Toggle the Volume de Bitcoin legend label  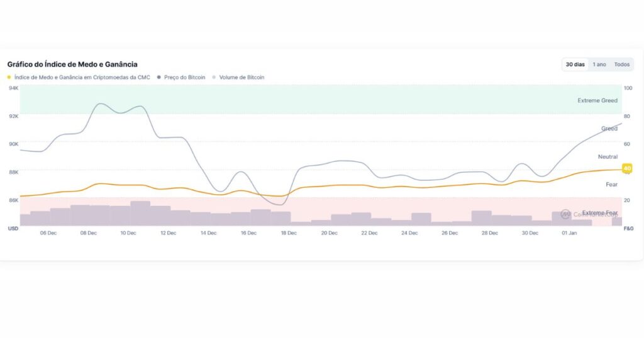point(241,77)
